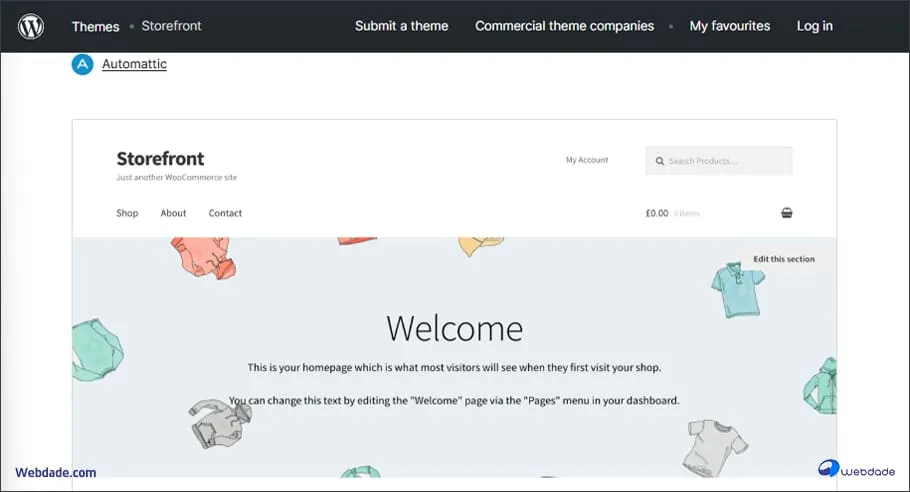Open My favourites
Image resolution: width=910 pixels, height=492 pixels.
pyautogui.click(x=729, y=26)
